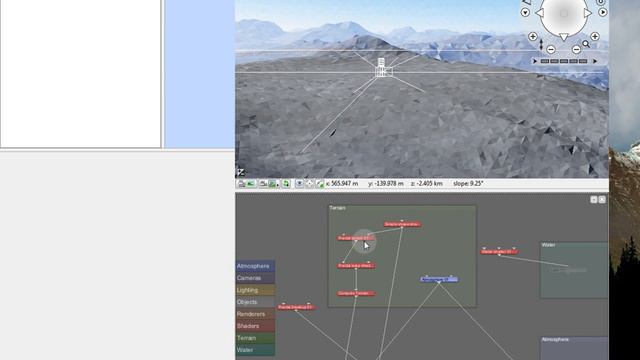
Task: Click the circled down-arrow navigation button
Action: (525, 13)
